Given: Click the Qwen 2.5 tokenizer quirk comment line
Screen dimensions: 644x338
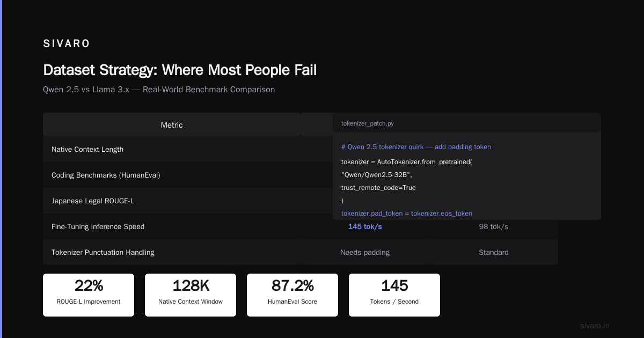Looking at the screenshot, I should coord(416,146).
